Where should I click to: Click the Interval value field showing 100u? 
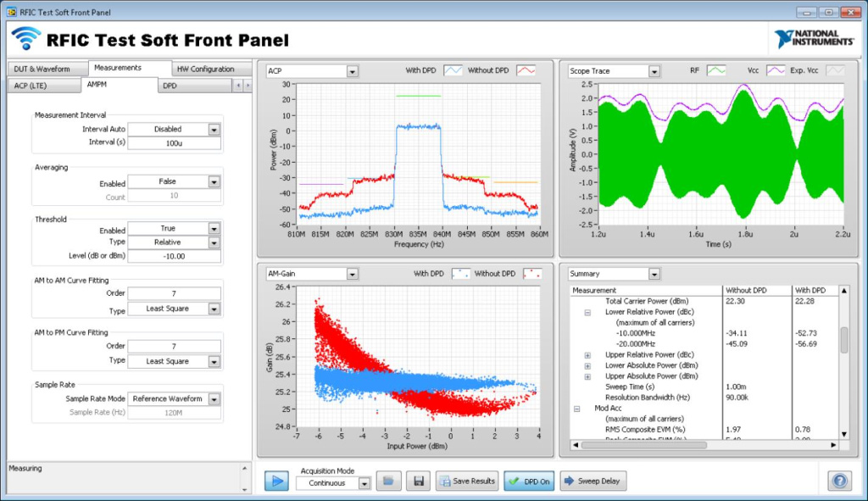(174, 142)
